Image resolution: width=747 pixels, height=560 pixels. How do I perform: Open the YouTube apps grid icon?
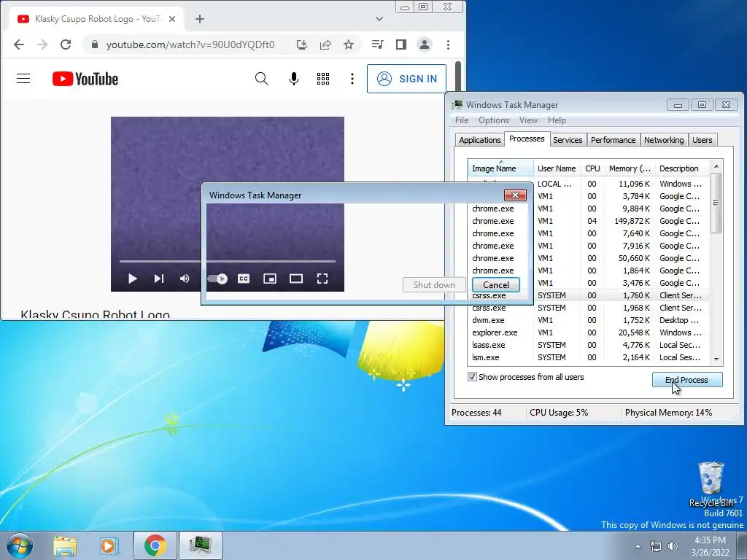(323, 79)
